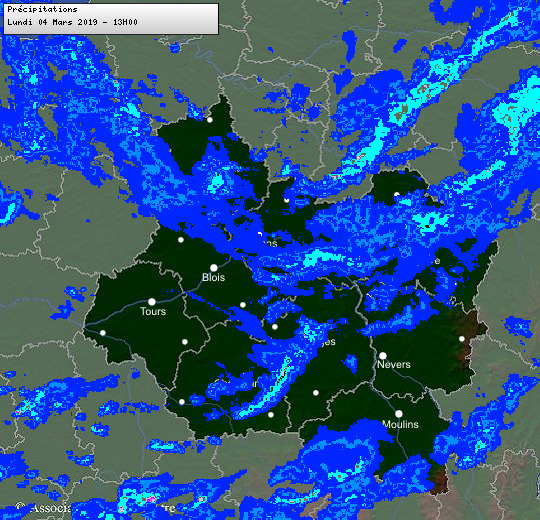Select the Nevers city name label
The width and height of the screenshot is (540, 520).
pyautogui.click(x=394, y=364)
